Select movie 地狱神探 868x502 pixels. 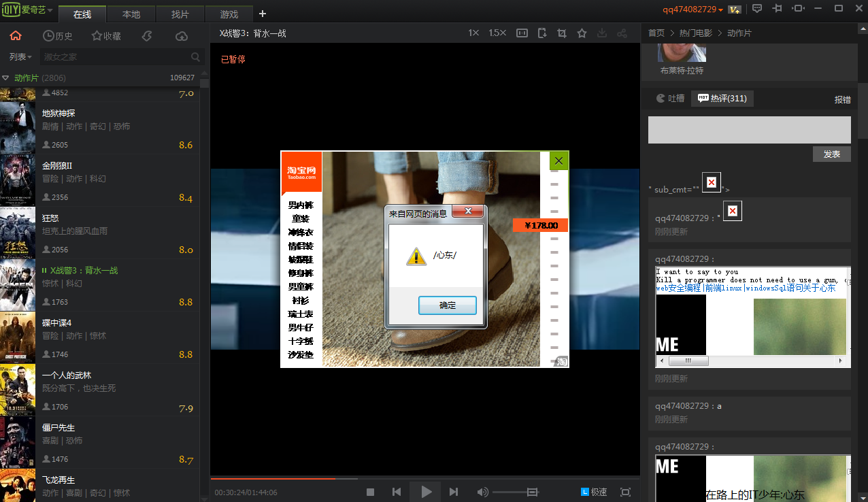click(x=99, y=127)
